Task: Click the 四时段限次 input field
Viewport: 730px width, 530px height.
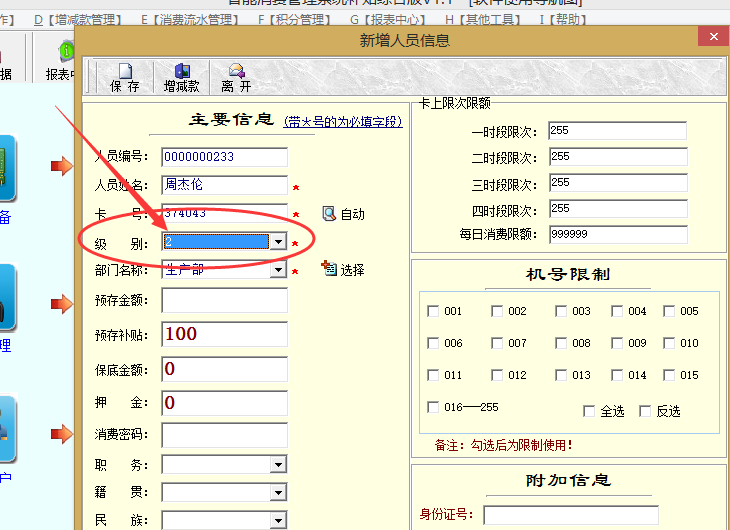Action: click(x=618, y=209)
